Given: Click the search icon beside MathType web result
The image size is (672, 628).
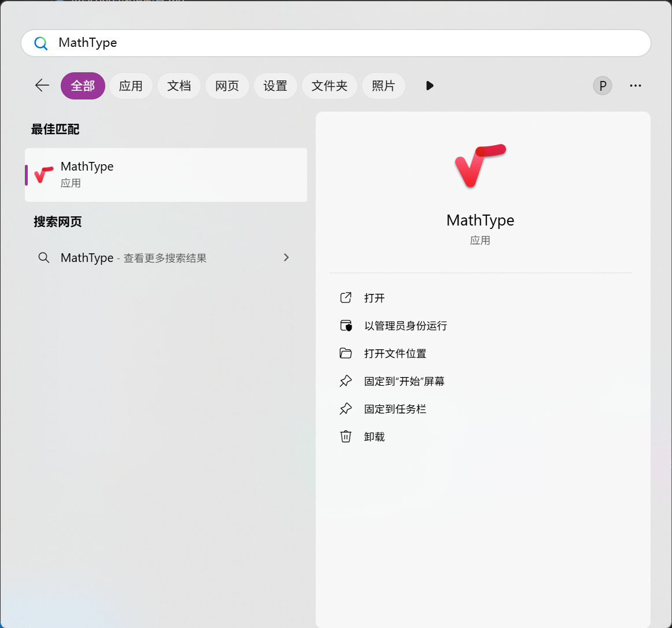Looking at the screenshot, I should click(x=44, y=258).
